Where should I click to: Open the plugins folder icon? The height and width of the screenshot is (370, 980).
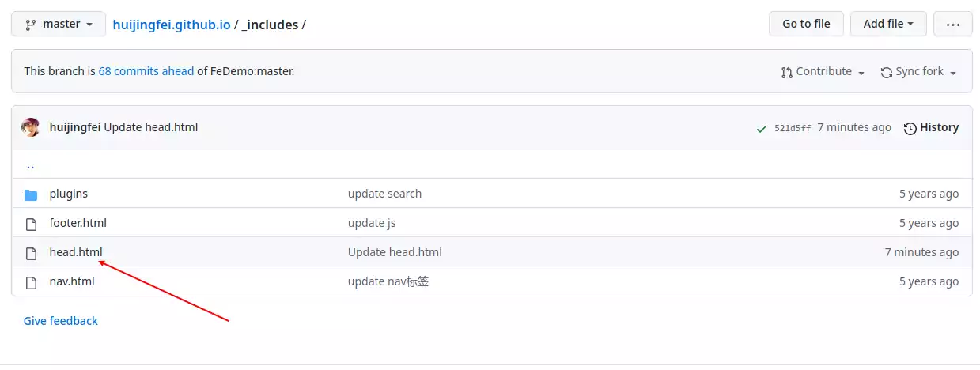(31, 194)
